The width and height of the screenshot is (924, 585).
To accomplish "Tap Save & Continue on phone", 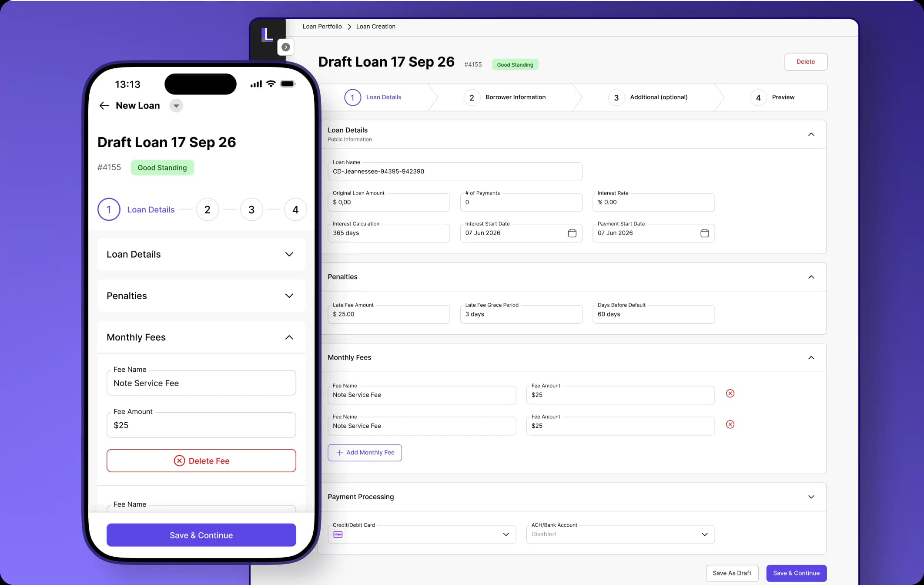I will tap(201, 535).
